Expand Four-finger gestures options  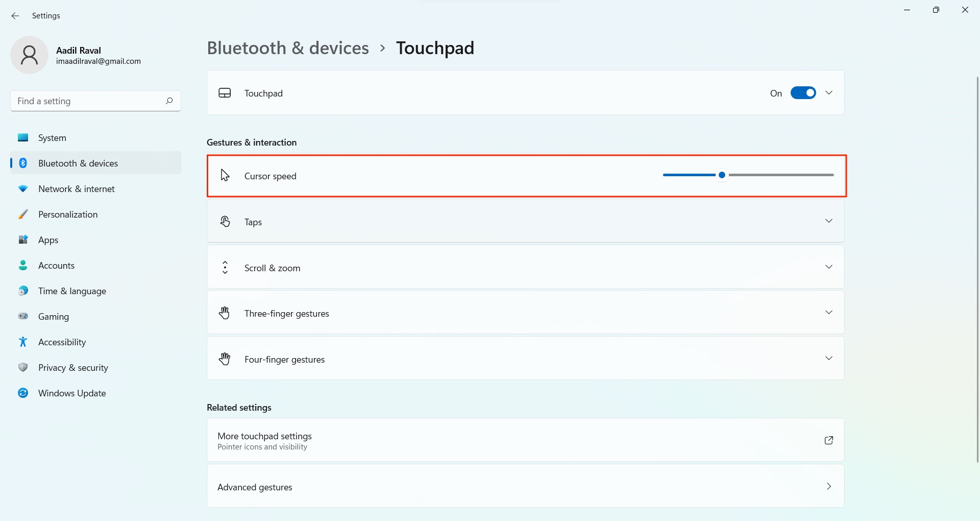click(829, 359)
